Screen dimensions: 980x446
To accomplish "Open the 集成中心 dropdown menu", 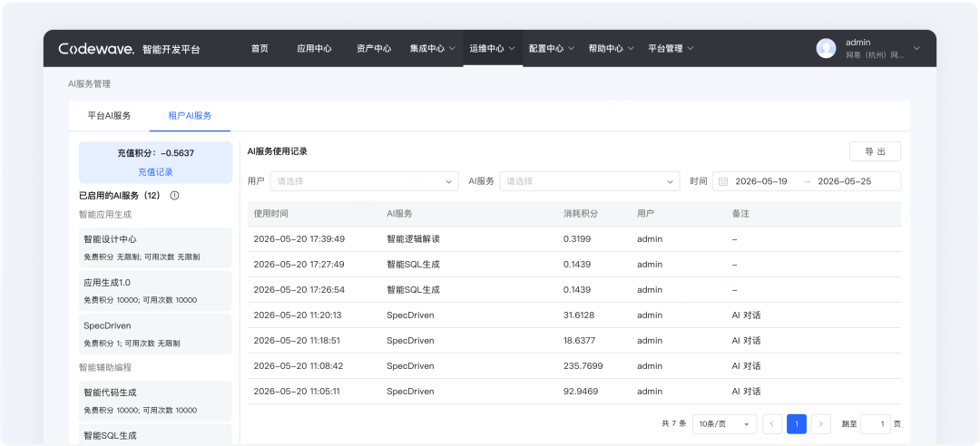I will (x=433, y=49).
